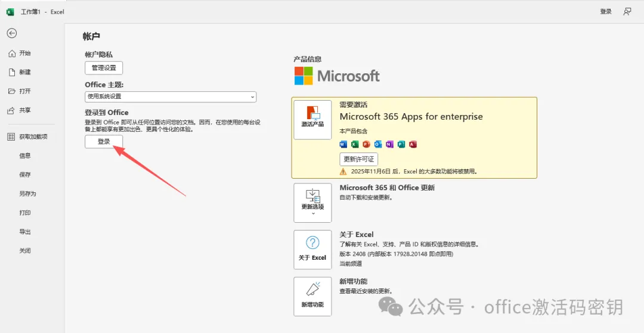Click the 共享 (Share) sidebar item

25,110
